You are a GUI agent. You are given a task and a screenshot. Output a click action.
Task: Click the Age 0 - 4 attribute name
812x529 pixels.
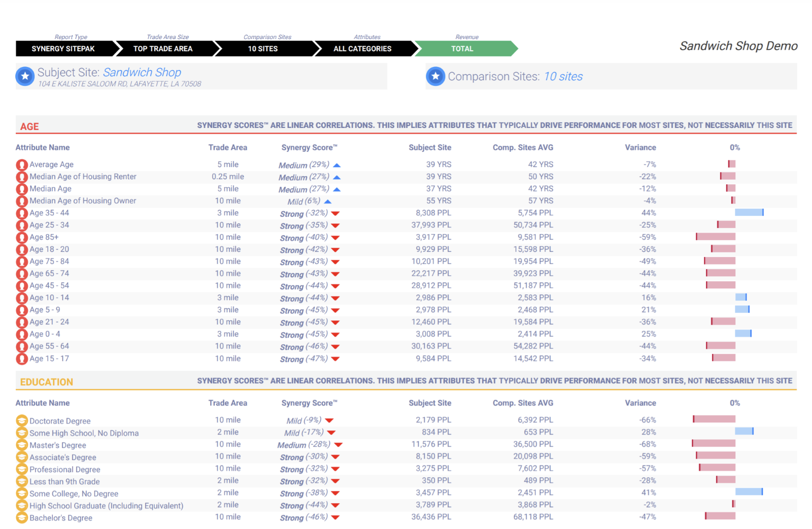coord(45,334)
